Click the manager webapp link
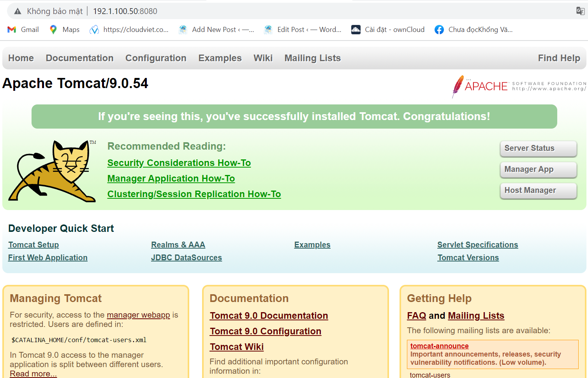This screenshot has width=588, height=378. (x=138, y=315)
